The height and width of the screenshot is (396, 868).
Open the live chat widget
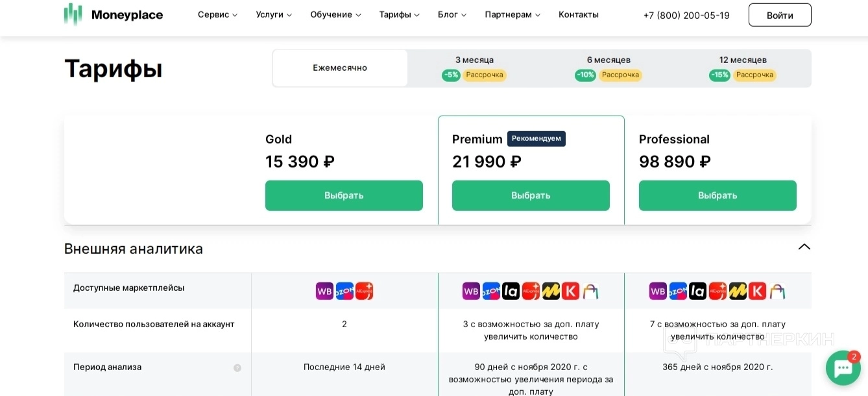(843, 368)
